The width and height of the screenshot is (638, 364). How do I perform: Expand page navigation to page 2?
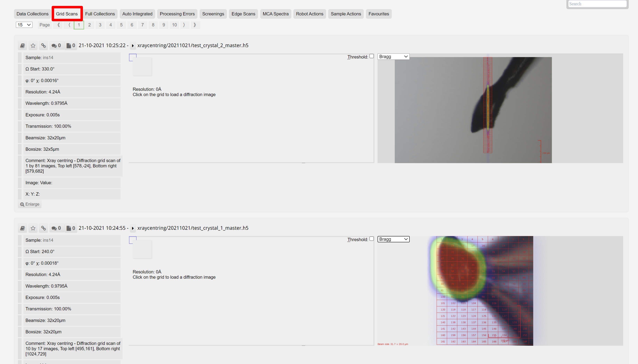click(x=89, y=25)
